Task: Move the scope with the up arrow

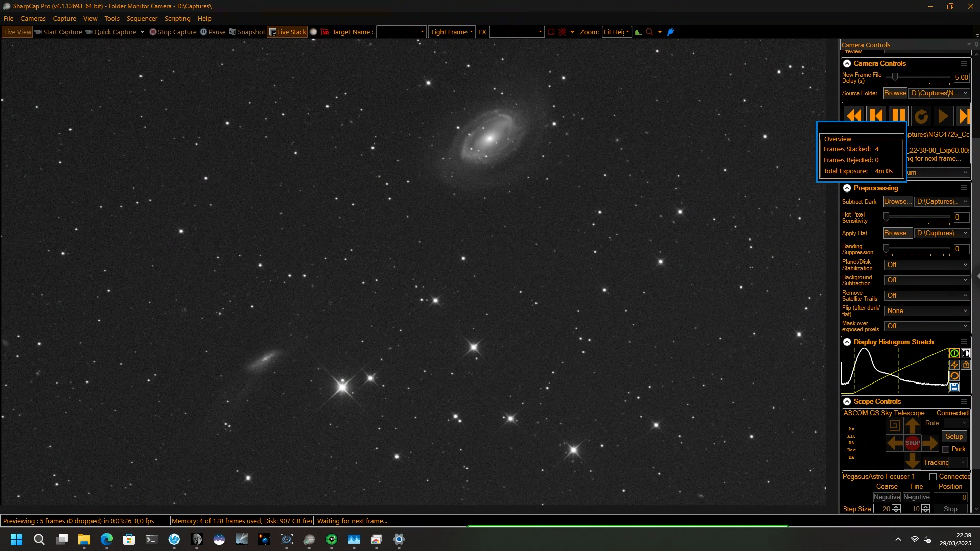Action: click(913, 425)
